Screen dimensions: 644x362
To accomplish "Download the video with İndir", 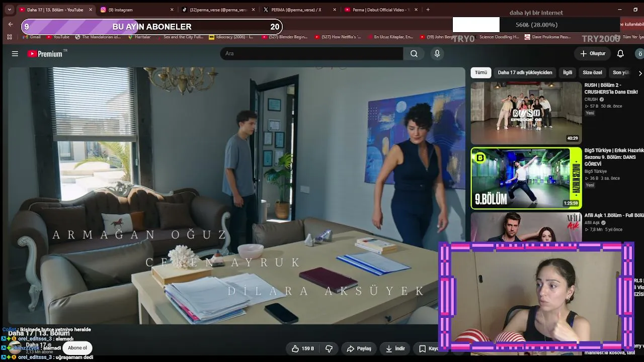I will (x=395, y=348).
